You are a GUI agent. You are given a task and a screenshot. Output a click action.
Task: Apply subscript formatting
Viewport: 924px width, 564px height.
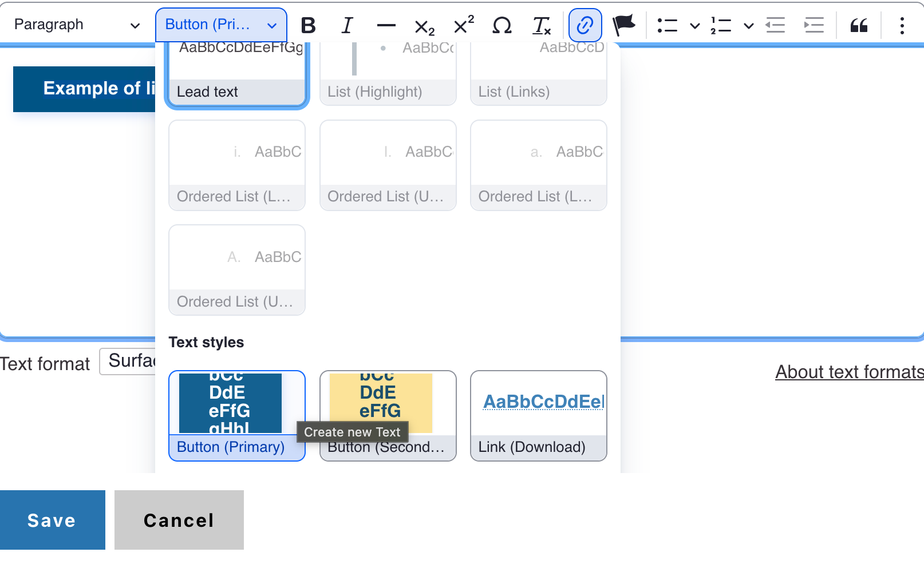coord(424,26)
